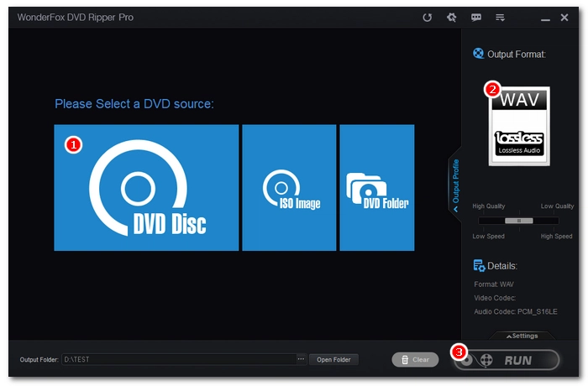Collapse the Output Profile side tab
Viewport: 588px width, 386px height.
click(455, 185)
